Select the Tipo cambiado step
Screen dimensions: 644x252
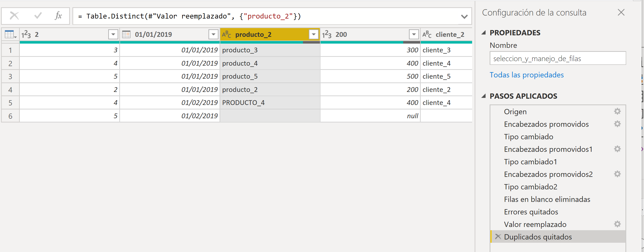[558, 137]
